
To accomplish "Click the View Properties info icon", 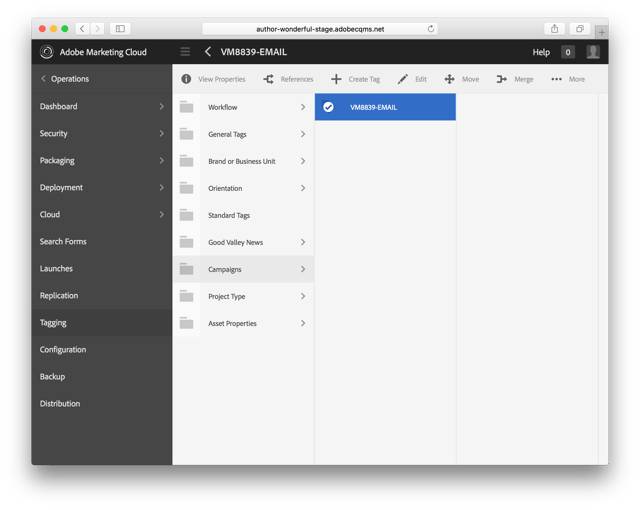I will (x=186, y=79).
